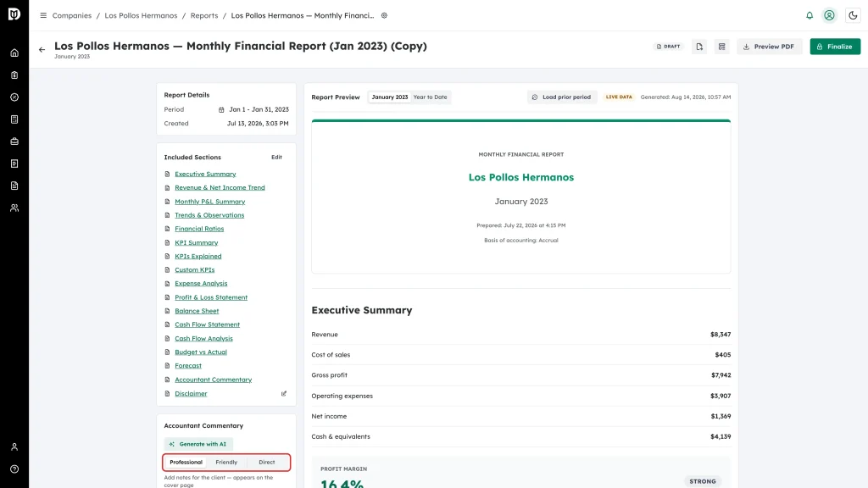Toggle dark mode moon icon
The height and width of the screenshot is (488, 868).
coord(853,15)
